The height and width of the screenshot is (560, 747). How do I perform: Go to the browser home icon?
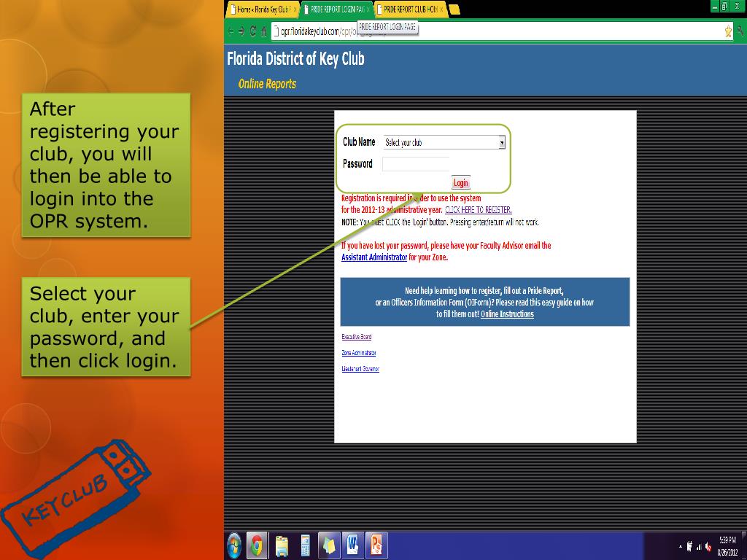[x=263, y=31]
